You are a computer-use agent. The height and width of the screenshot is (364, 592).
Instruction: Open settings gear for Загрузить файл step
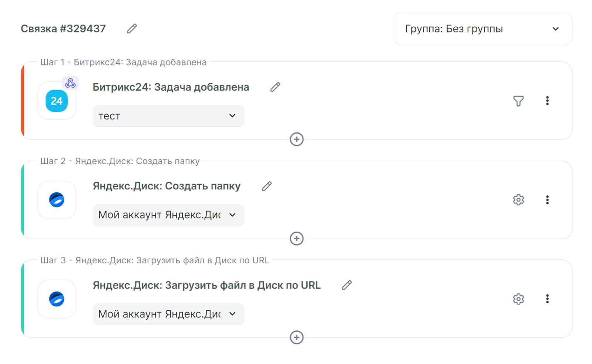click(518, 299)
